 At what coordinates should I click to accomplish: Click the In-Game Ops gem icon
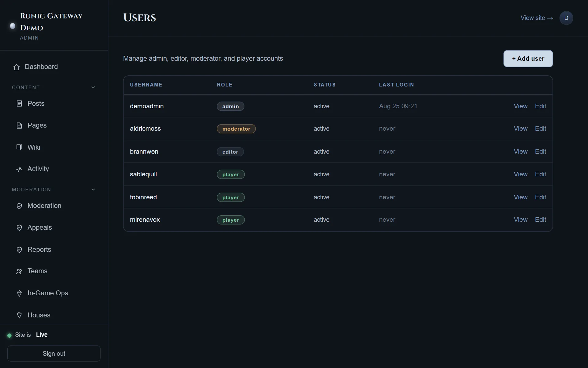(x=19, y=293)
